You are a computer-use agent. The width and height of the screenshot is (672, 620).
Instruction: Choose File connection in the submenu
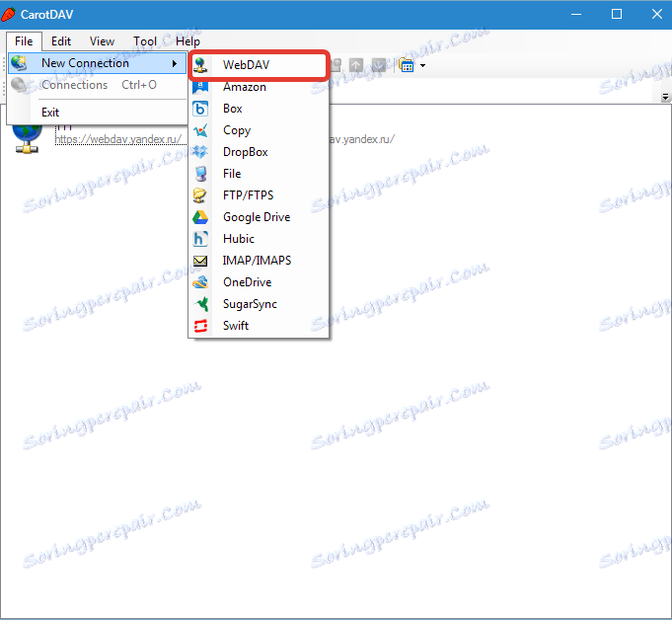point(259,174)
